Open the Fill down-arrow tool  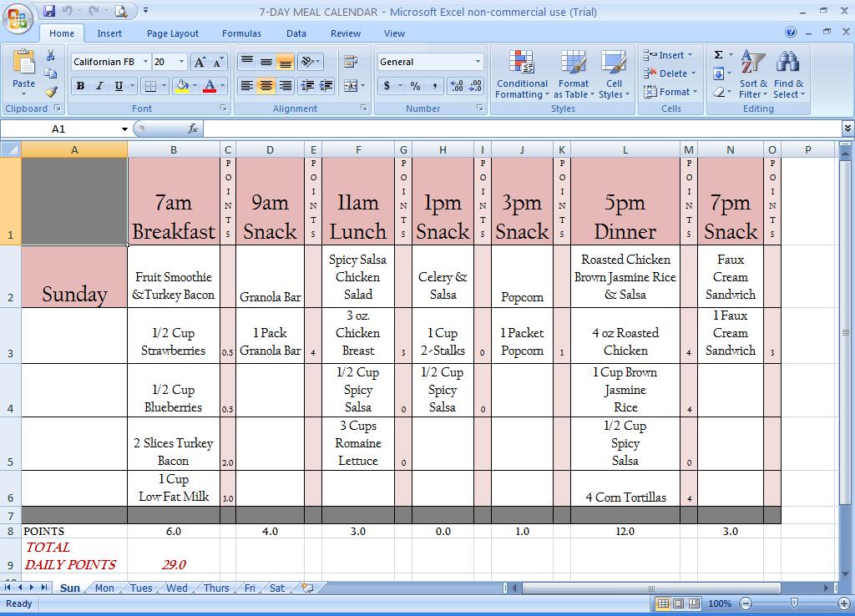[719, 73]
